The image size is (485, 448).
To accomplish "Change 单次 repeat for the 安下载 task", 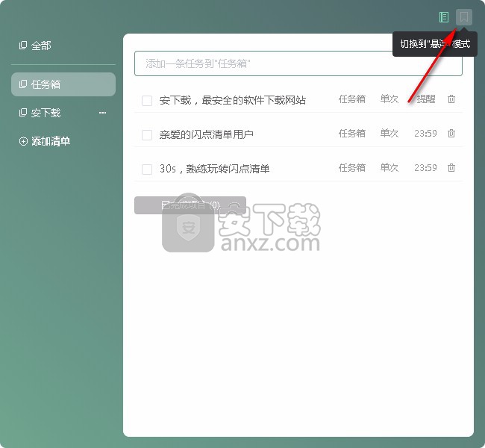I will click(x=389, y=99).
